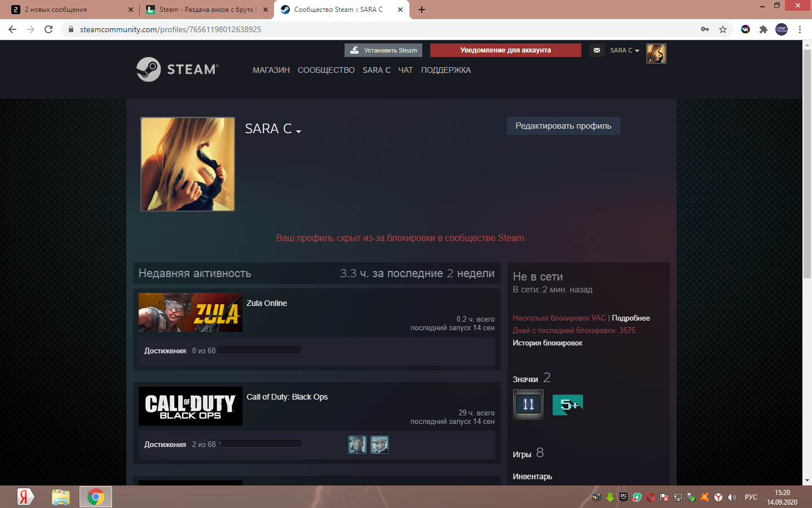Click the page scrollbar down arrow
The image size is (812, 508).
tap(807, 480)
